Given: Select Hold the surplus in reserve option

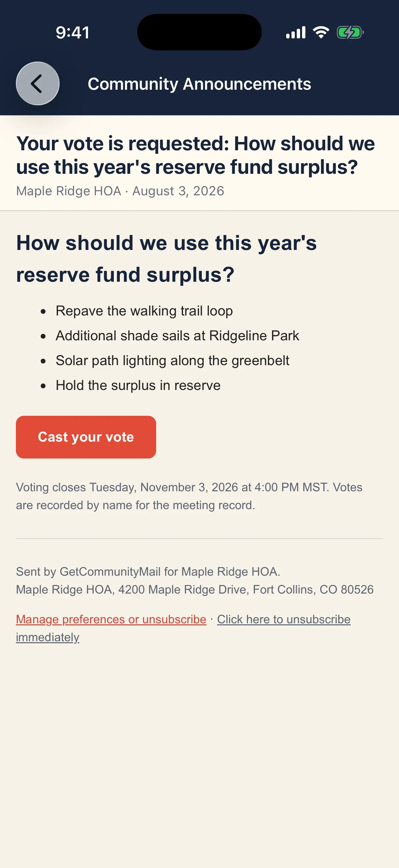Looking at the screenshot, I should click(138, 385).
